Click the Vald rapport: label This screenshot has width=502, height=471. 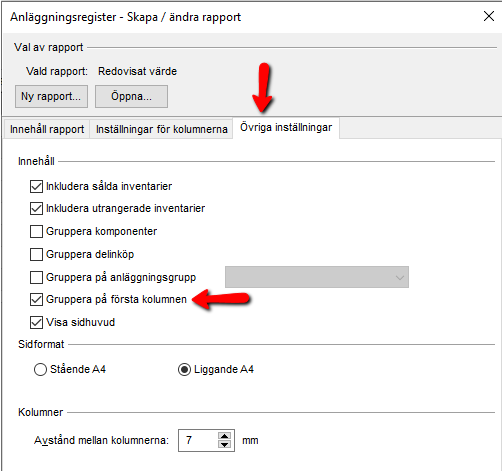coord(57,71)
